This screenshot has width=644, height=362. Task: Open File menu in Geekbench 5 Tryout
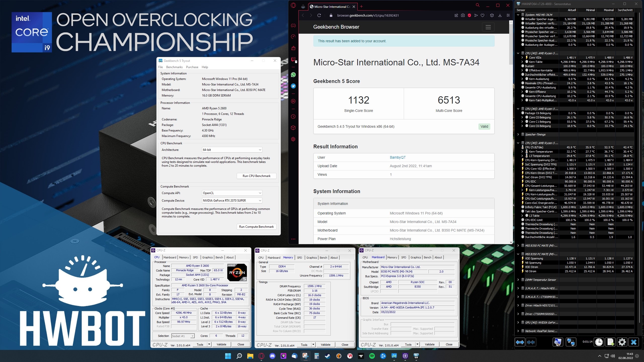coord(160,67)
